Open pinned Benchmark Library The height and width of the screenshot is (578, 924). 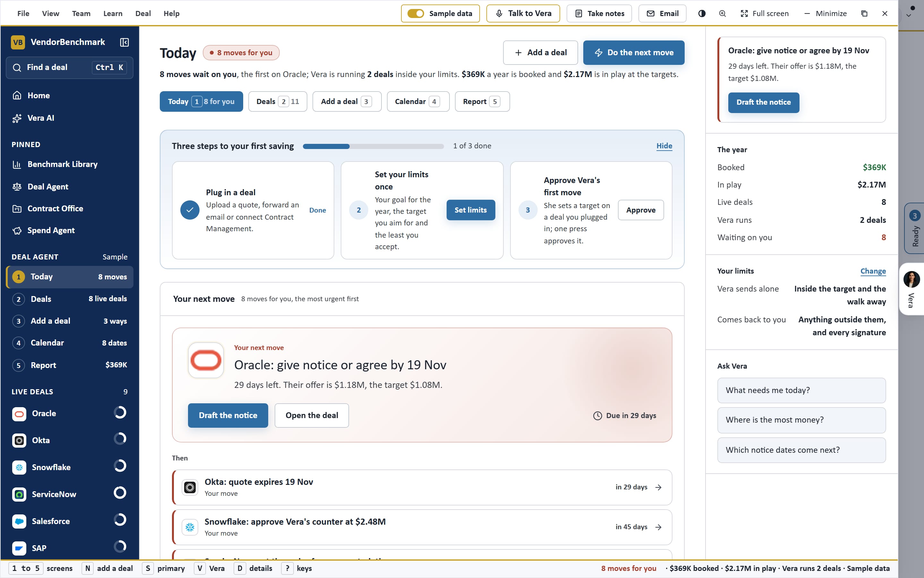coord(70,164)
